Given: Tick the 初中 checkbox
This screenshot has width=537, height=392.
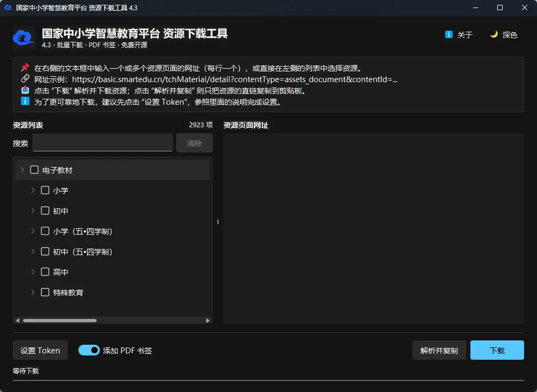Looking at the screenshot, I should [45, 210].
